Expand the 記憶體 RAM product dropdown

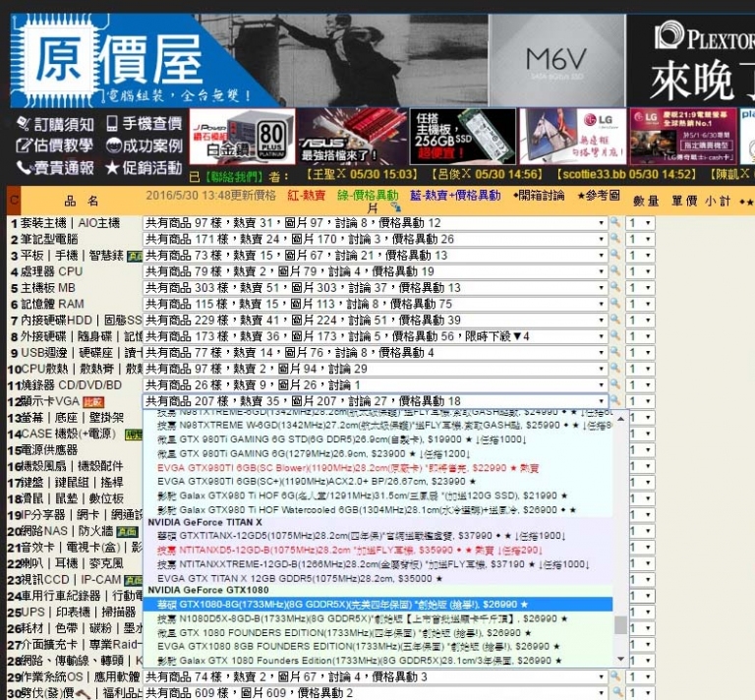376,304
